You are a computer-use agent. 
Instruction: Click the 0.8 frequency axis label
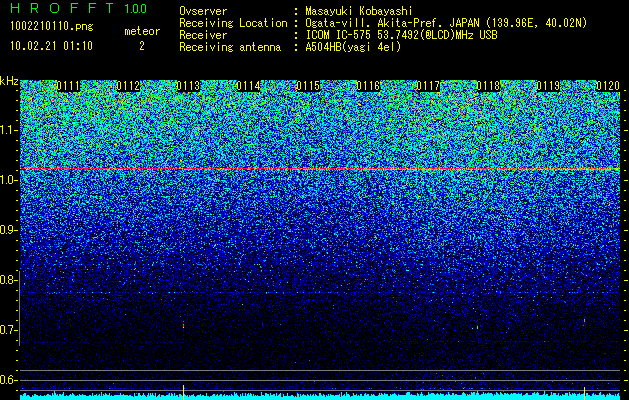[9, 280]
